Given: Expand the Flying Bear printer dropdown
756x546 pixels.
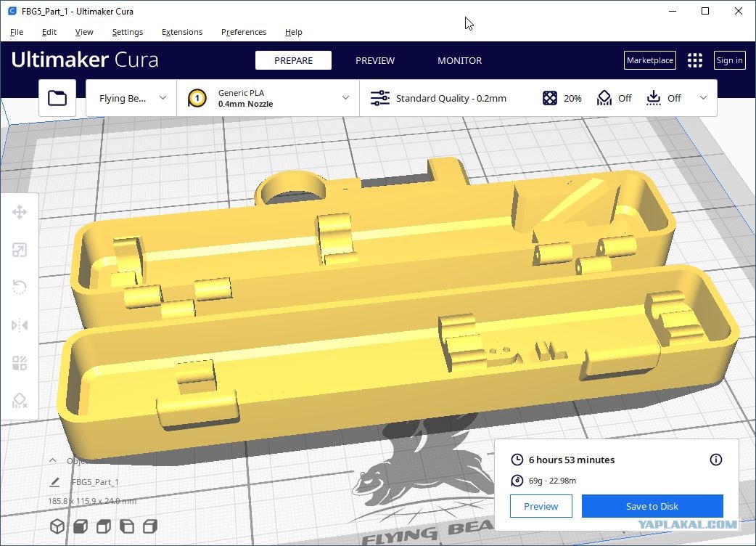Looking at the screenshot, I should [x=131, y=98].
